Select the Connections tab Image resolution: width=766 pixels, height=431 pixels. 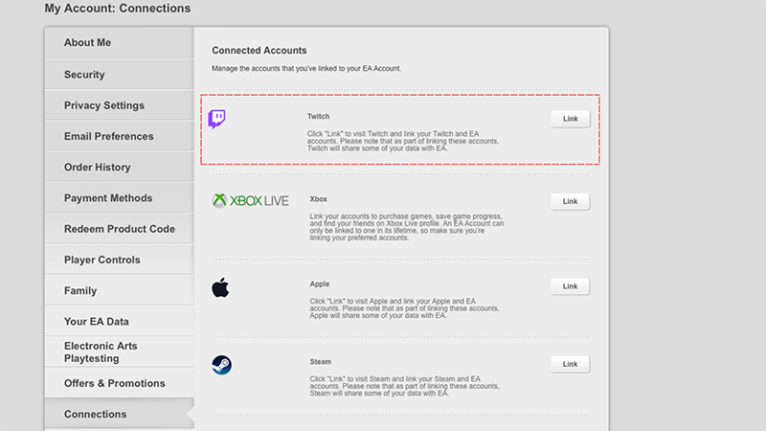coord(119,414)
